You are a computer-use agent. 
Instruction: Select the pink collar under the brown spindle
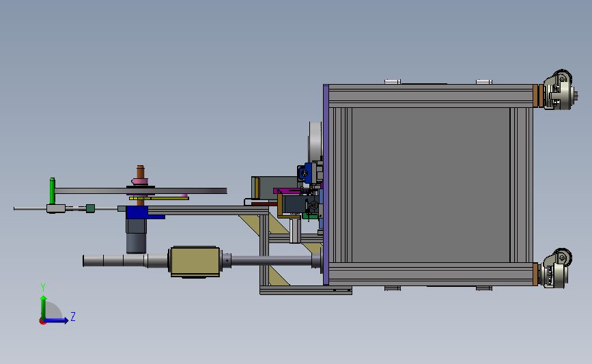click(x=140, y=182)
